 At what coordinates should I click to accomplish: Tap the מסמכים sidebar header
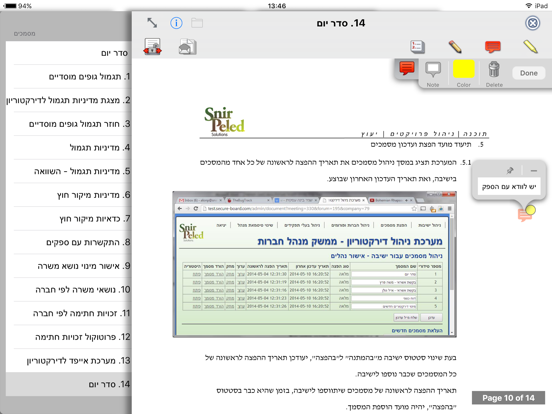click(24, 34)
